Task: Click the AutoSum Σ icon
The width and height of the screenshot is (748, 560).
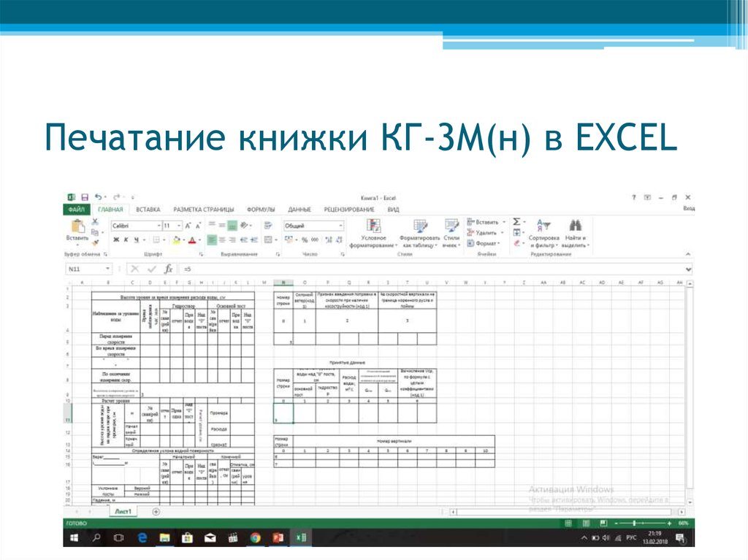Action: 516,221
